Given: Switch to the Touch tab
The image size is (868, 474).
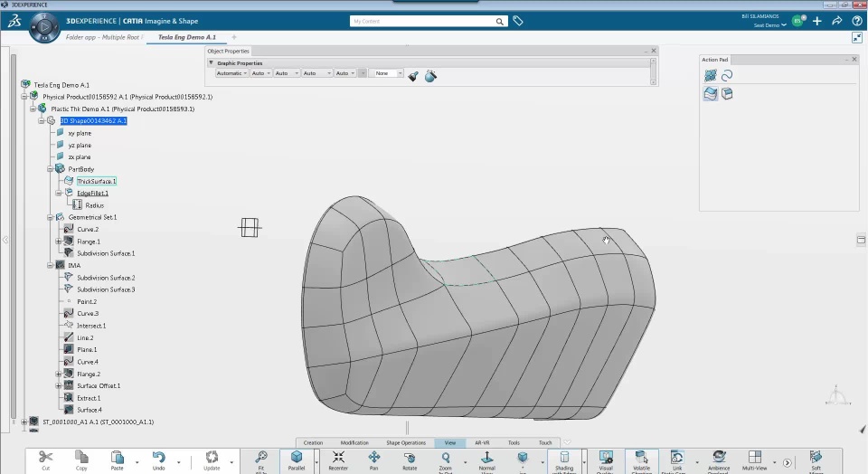Looking at the screenshot, I should (x=545, y=442).
